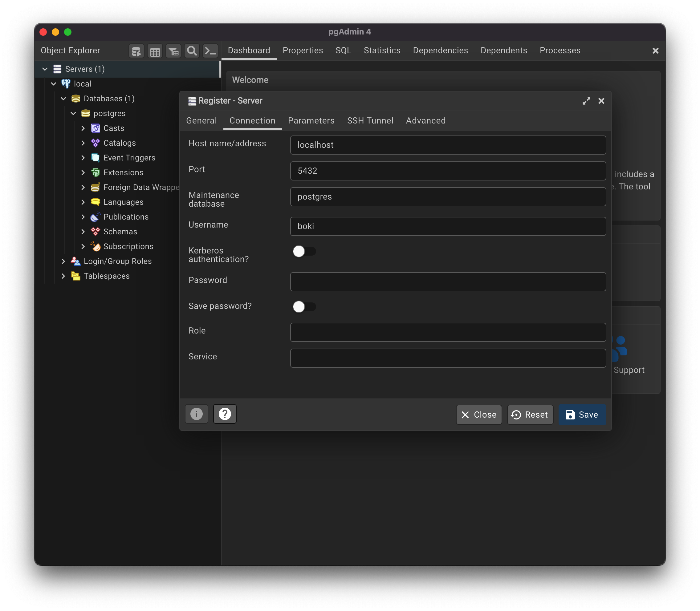This screenshot has width=700, height=611.
Task: Click the Filtered Rows toolbar icon
Action: (x=174, y=51)
